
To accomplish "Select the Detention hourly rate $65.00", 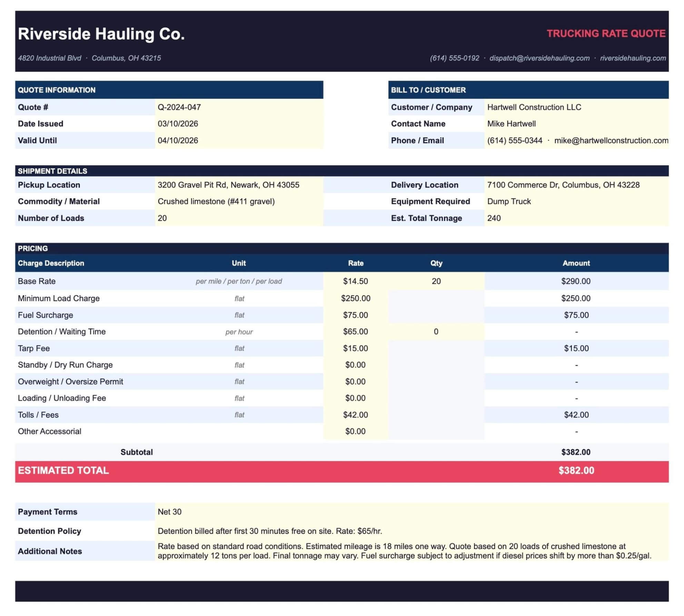I will pyautogui.click(x=355, y=332).
